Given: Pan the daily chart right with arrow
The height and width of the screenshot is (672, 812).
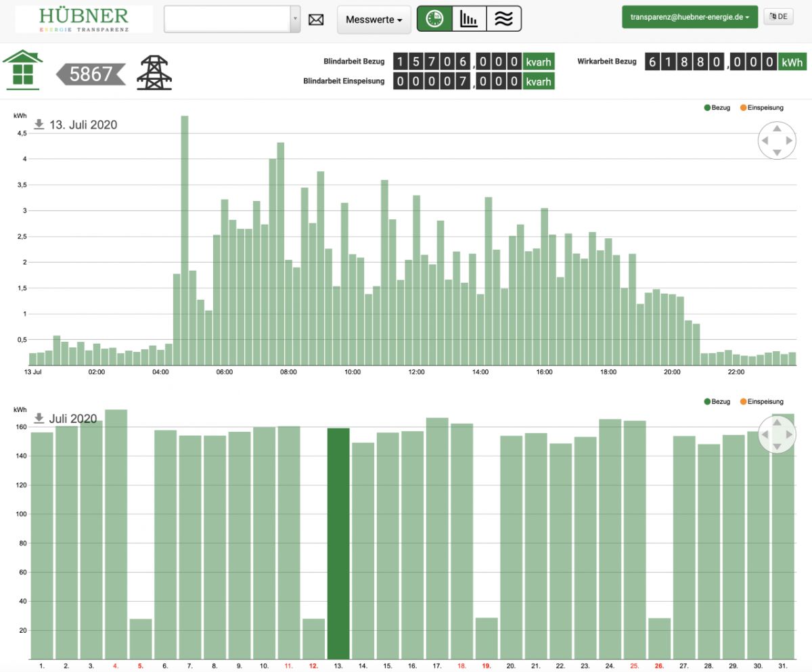Looking at the screenshot, I should 789,141.
